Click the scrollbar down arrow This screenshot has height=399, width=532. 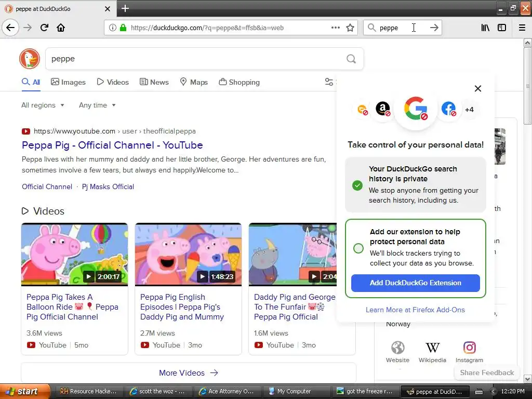[528, 378]
